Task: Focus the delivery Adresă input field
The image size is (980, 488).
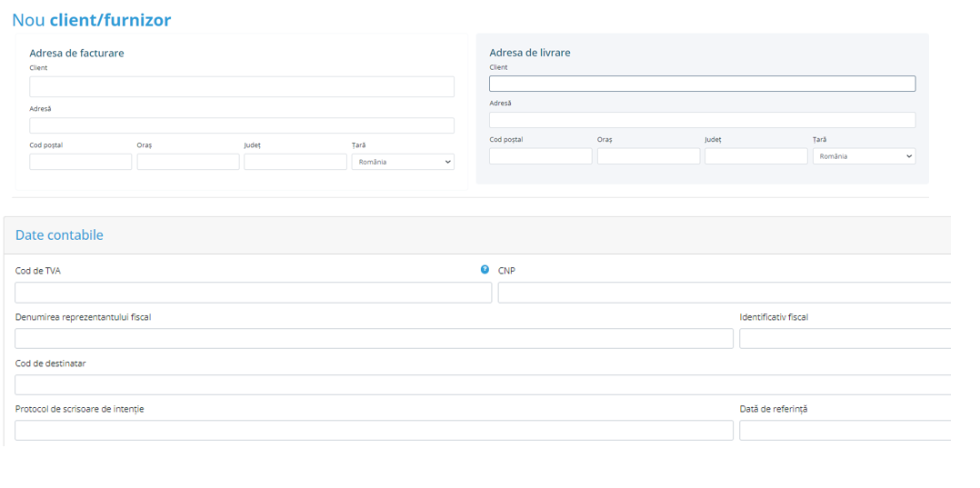Action: [x=702, y=120]
